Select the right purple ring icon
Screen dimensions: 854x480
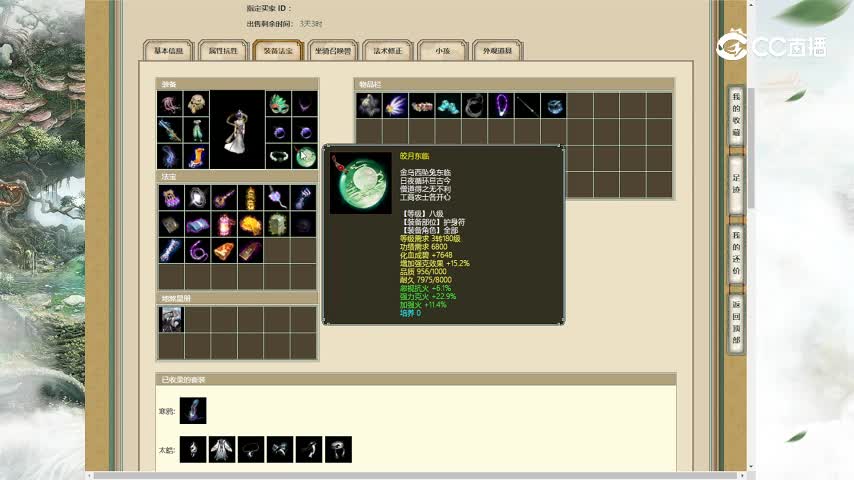(305, 131)
